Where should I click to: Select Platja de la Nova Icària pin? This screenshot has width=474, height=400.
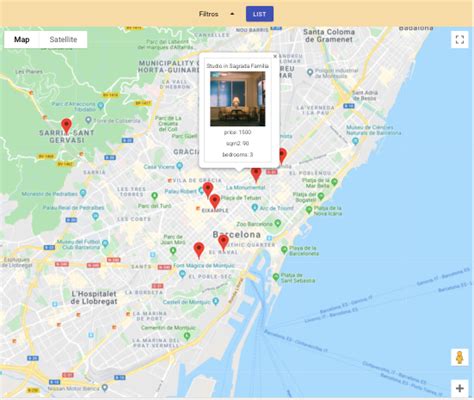click(309, 210)
